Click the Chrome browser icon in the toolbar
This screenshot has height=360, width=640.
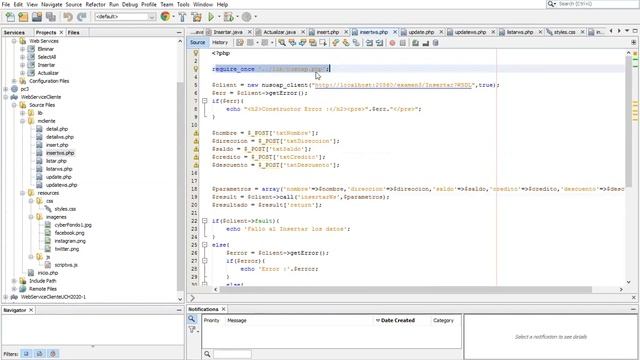pos(165,16)
